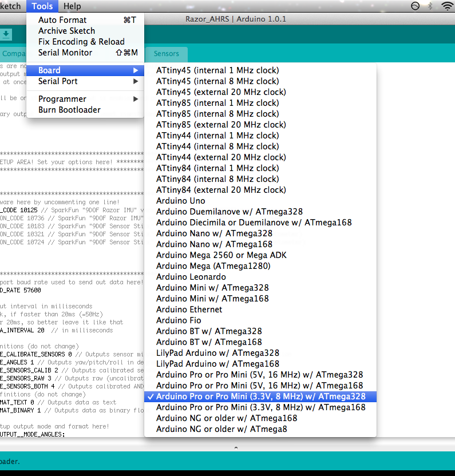The width and height of the screenshot is (455, 476).
Task: Select Arduino BT w/ ATmega168
Action: 260,342
